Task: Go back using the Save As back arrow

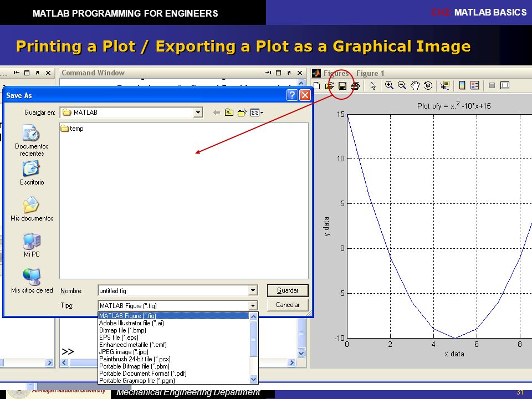Action: [216, 112]
